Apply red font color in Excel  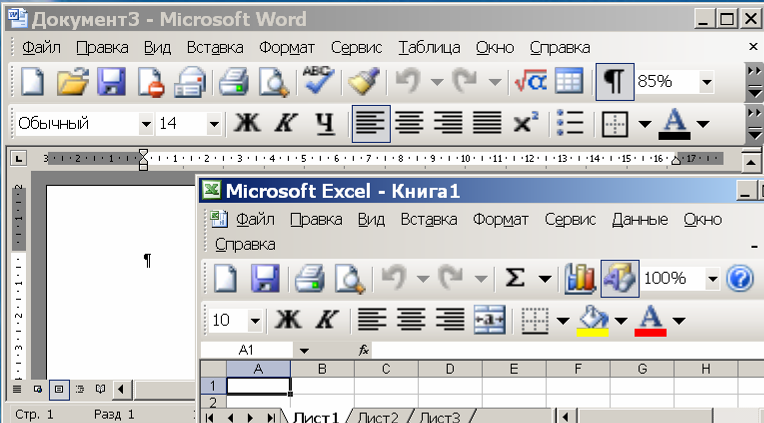click(650, 321)
